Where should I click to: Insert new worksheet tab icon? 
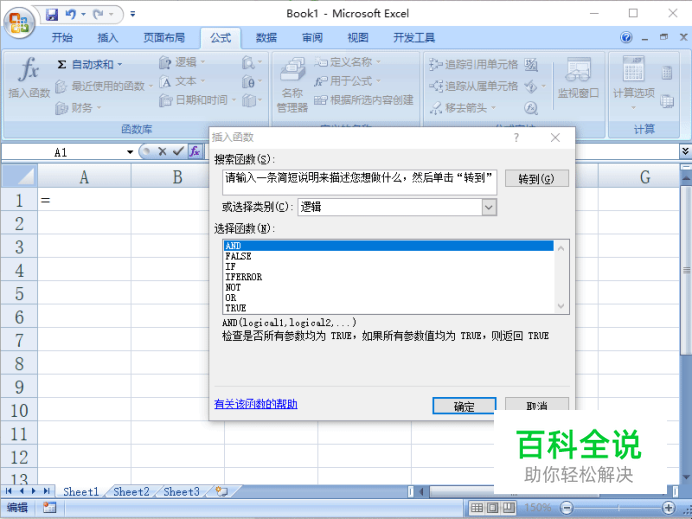[x=222, y=492]
